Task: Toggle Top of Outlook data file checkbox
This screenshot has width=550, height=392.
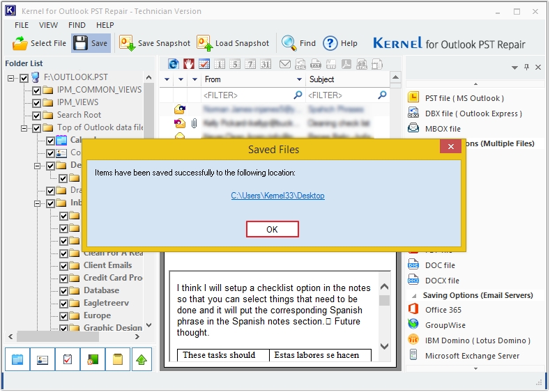Action: 36,128
